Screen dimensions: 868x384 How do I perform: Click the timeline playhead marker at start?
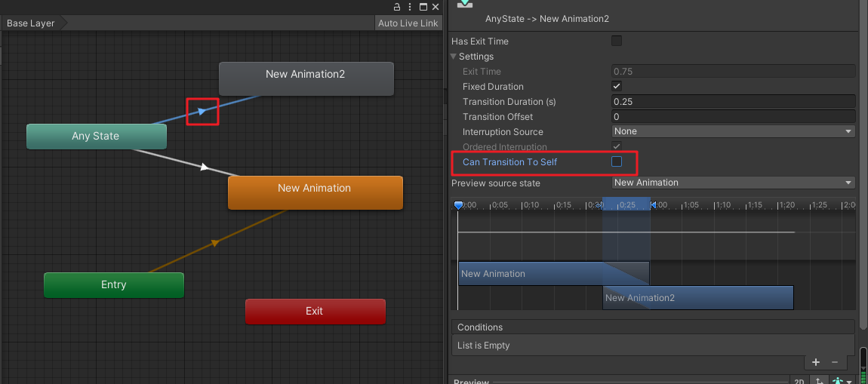pyautogui.click(x=458, y=205)
